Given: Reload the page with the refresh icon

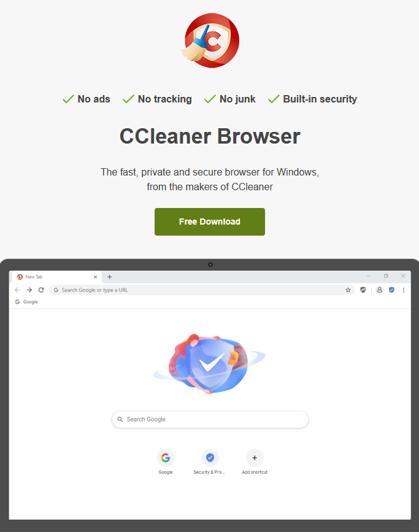Looking at the screenshot, I should click(41, 290).
